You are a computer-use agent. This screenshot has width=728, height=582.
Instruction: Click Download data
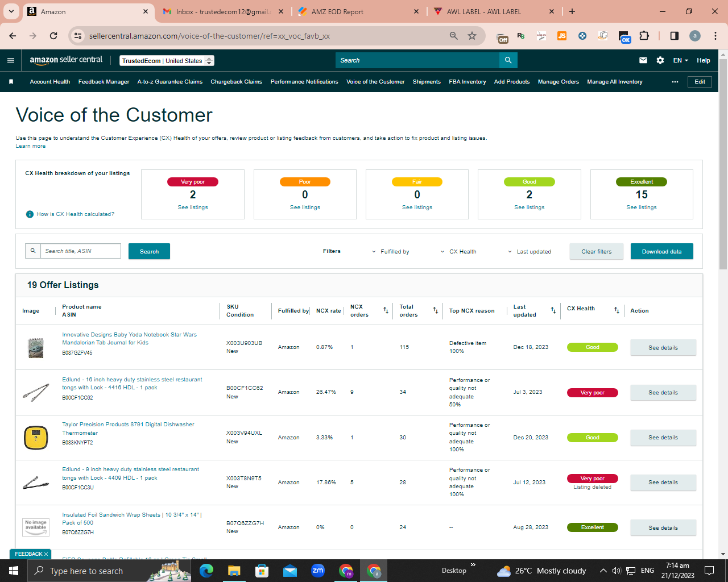tap(662, 251)
